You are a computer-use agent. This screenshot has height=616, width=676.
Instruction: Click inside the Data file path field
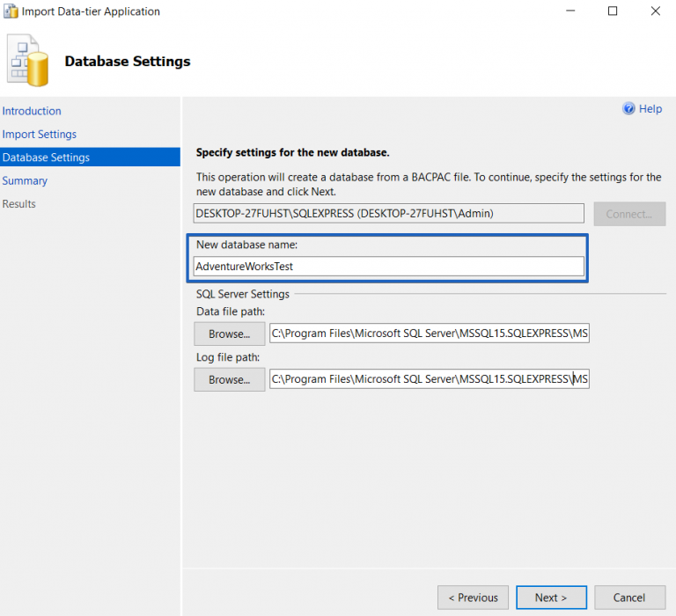point(429,334)
